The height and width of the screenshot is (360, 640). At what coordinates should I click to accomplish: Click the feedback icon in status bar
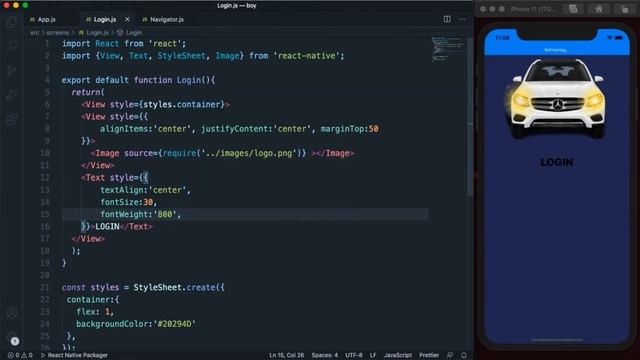coord(450,355)
